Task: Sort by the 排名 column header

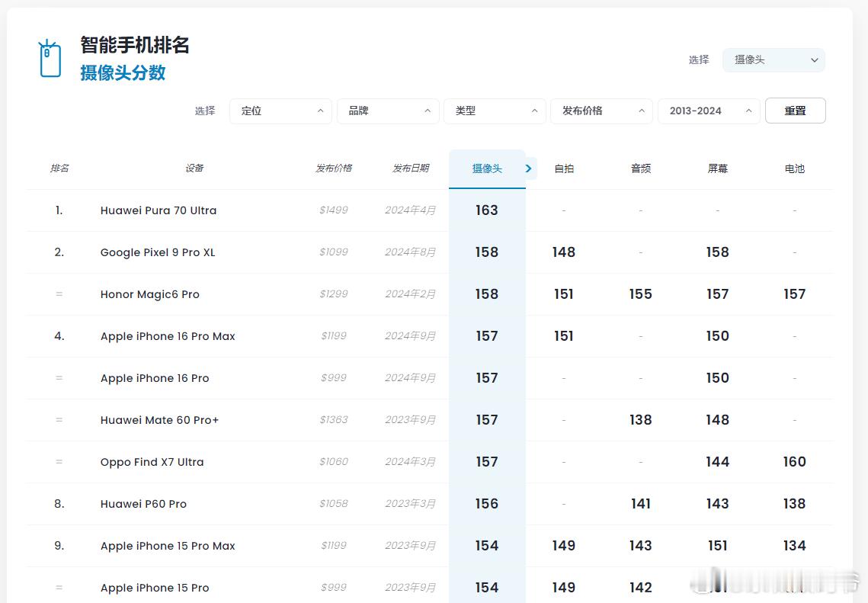Action: click(59, 168)
